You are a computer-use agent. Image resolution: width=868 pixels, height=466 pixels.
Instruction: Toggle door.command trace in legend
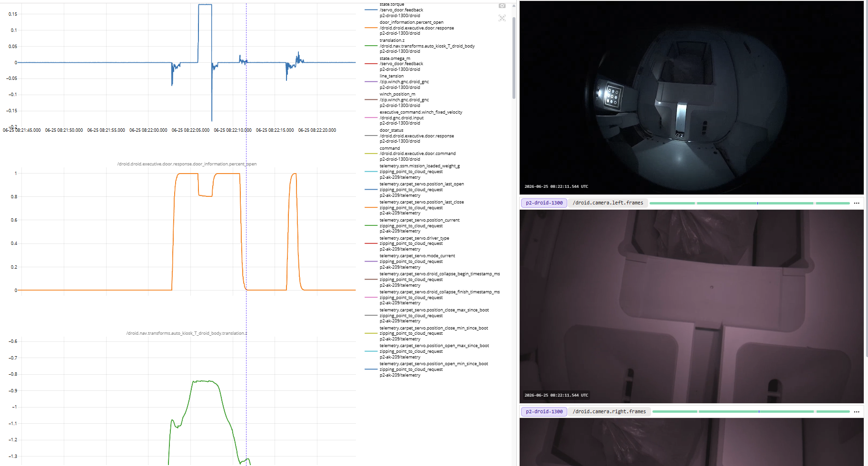410,154
